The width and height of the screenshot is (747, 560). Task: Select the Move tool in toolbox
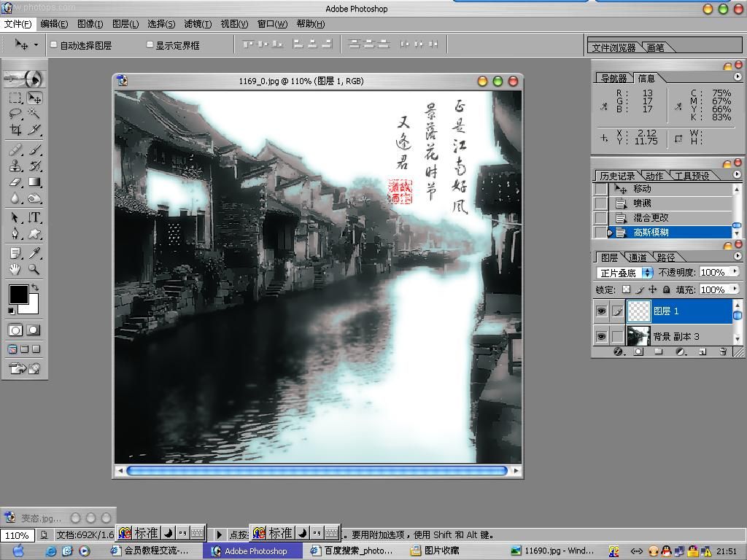(x=35, y=98)
